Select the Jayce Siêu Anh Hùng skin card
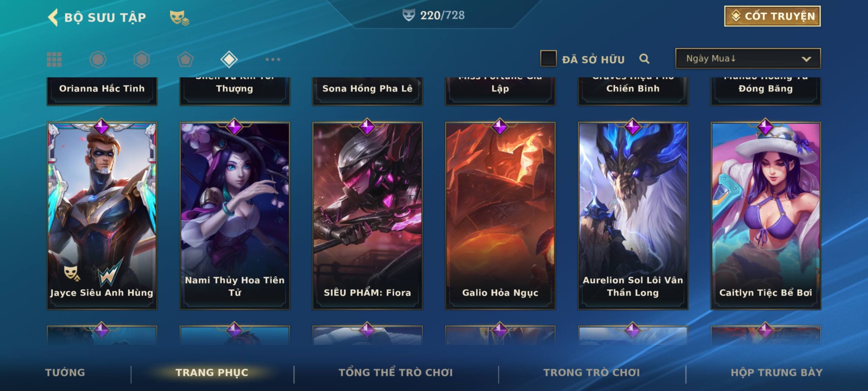The height and width of the screenshot is (391, 868). [x=102, y=215]
